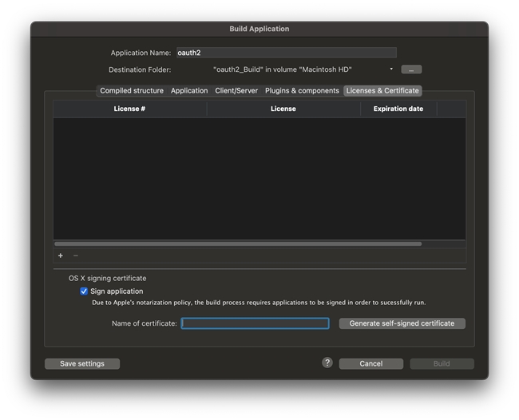This screenshot has width=519, height=420.
Task: Go to the Plugins & components tab
Action: click(x=302, y=91)
